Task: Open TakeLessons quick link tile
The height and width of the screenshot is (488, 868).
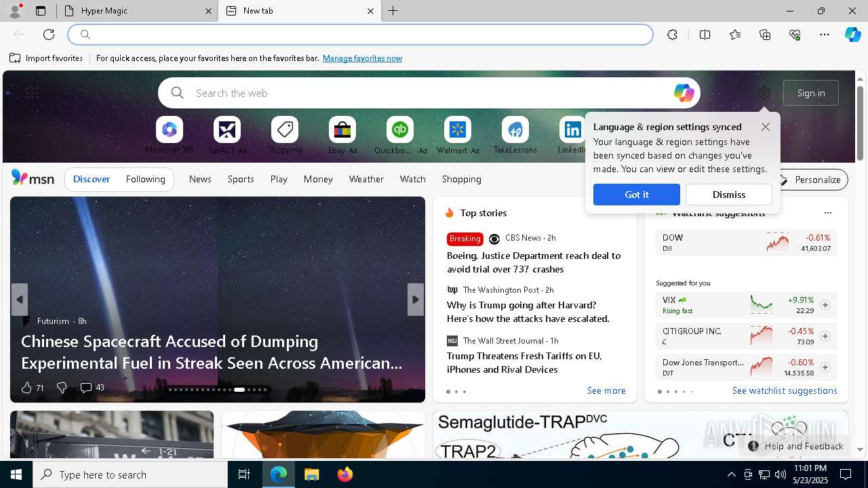Action: point(515,136)
